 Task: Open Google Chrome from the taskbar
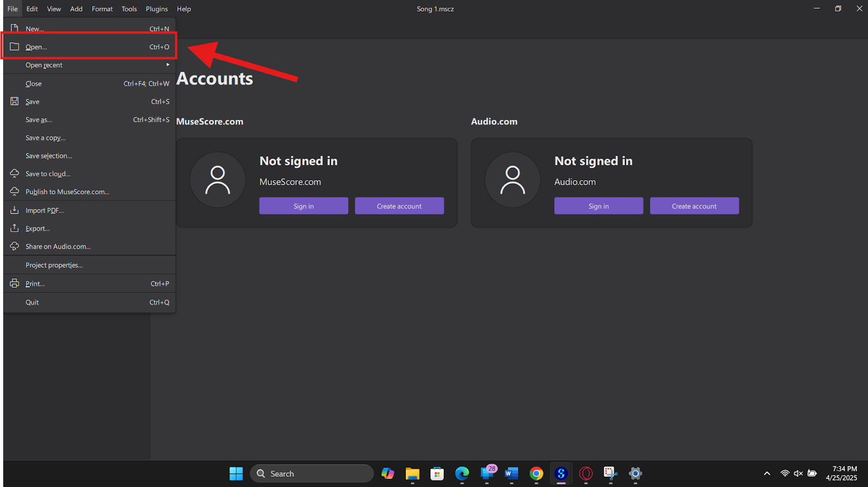coord(537,473)
